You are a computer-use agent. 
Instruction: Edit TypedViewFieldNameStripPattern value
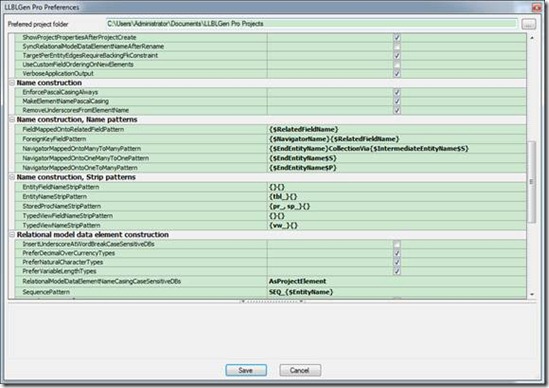(x=397, y=216)
